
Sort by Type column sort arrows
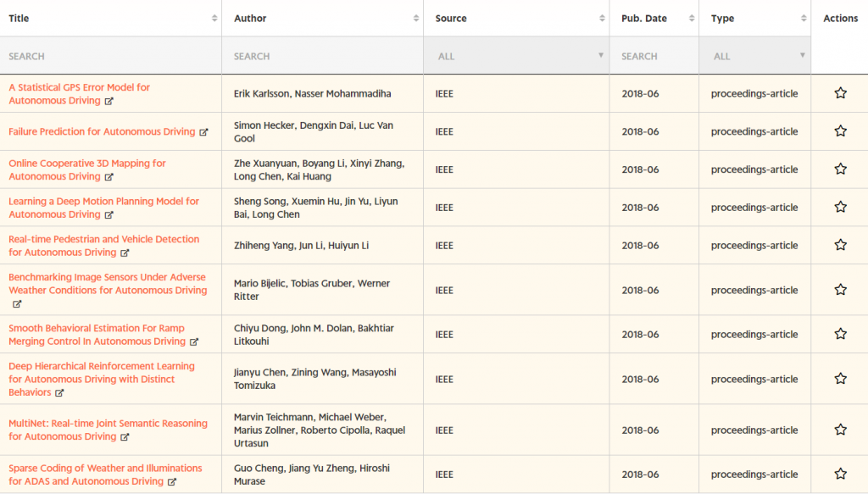click(804, 19)
